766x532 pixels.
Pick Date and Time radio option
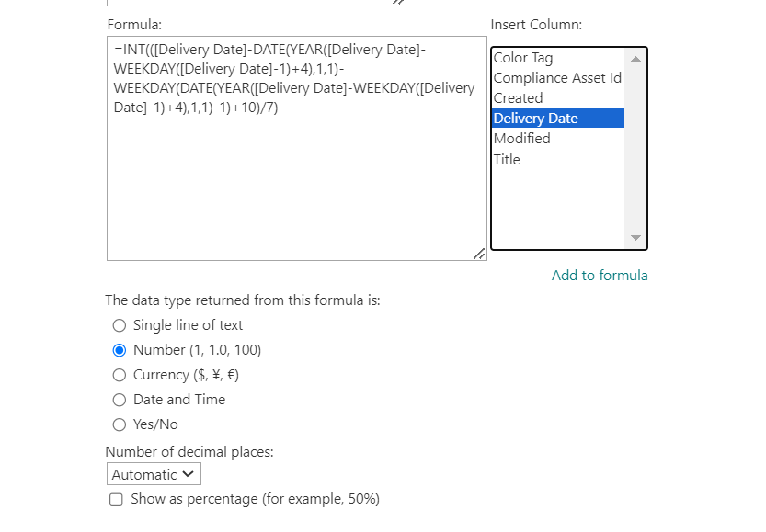(120, 400)
